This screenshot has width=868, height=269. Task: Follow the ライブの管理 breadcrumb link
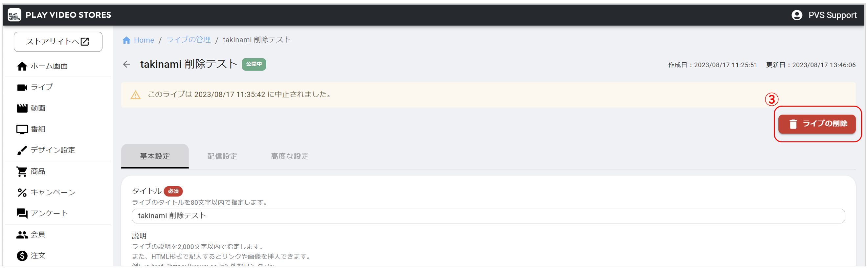pos(189,40)
